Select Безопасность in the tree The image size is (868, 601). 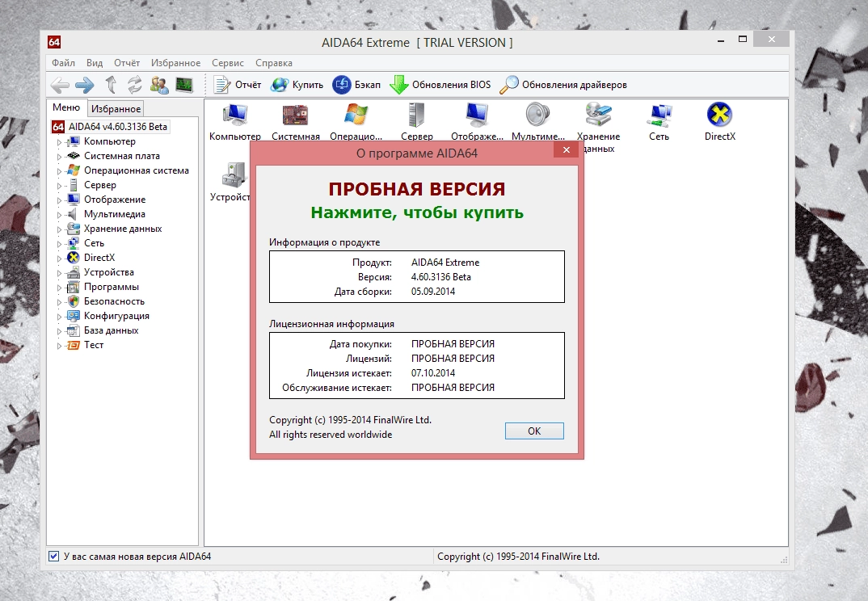pyautogui.click(x=114, y=301)
